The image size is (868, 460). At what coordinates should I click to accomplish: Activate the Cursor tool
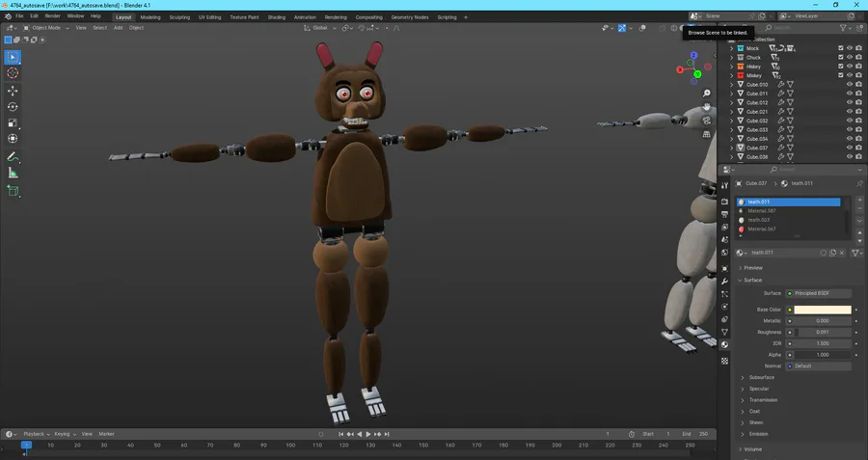tap(13, 73)
